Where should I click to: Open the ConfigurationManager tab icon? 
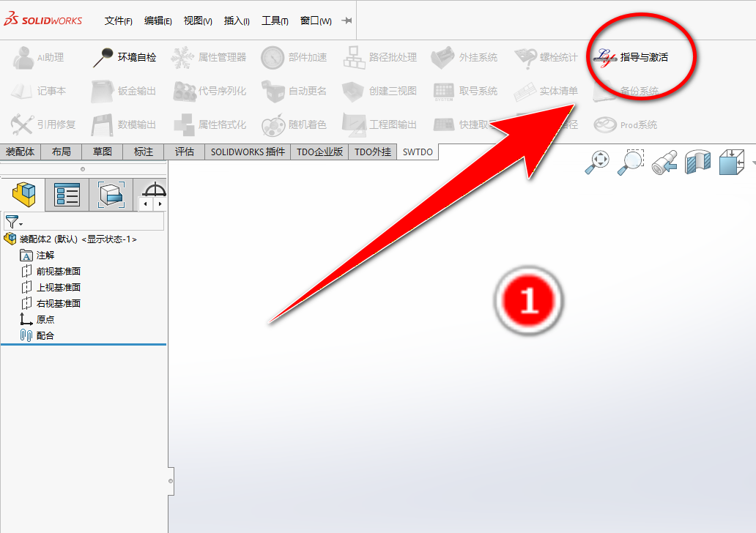[110, 195]
